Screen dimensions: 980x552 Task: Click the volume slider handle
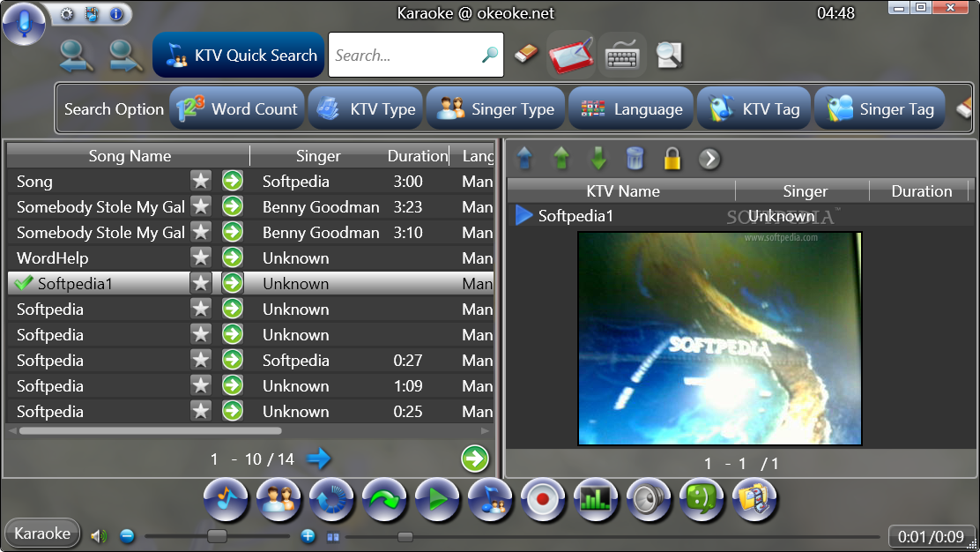coord(217,536)
